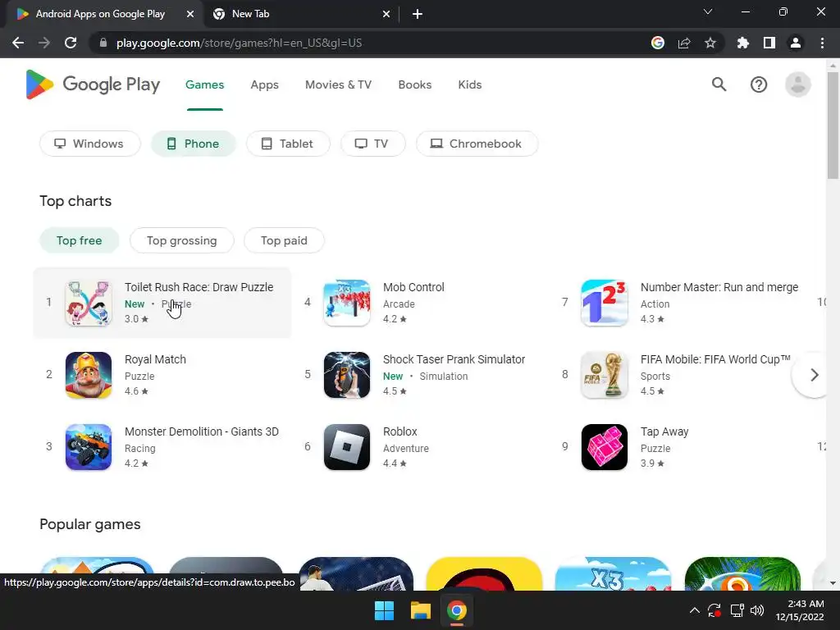Open Tap Away app icon

(605, 447)
